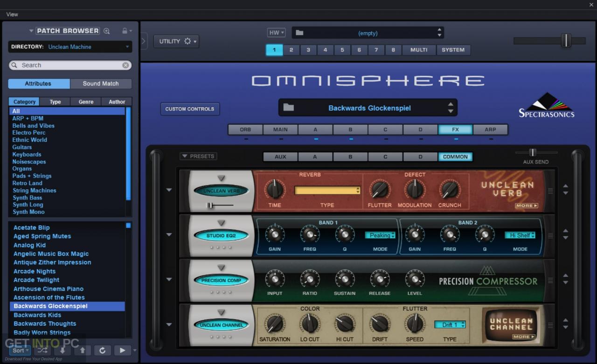Audition patch with the play button

[x=123, y=350]
